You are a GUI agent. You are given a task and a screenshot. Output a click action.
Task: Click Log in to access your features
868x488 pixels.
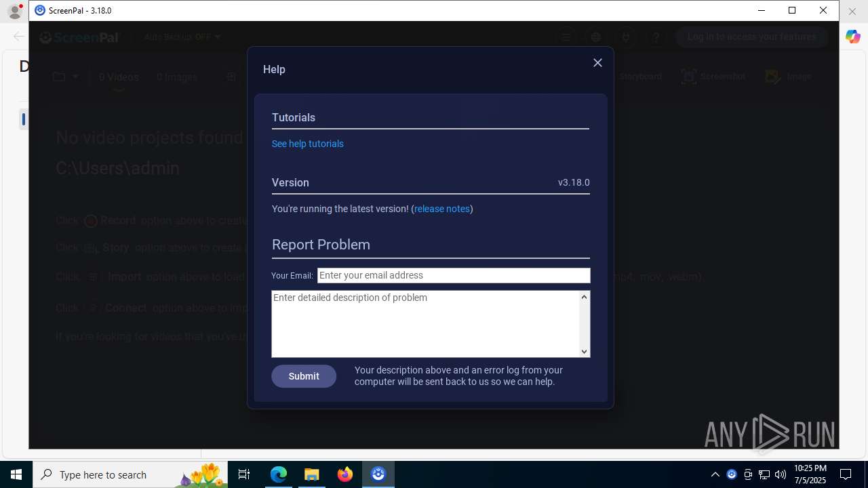point(751,37)
